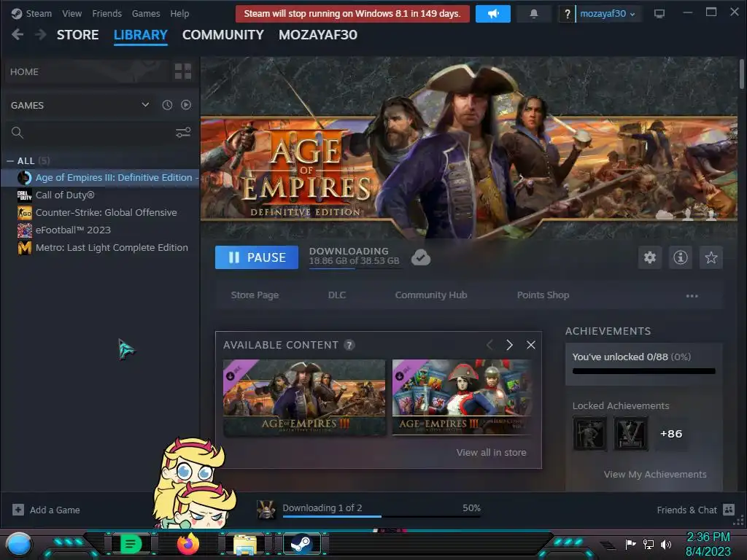Switch library to grid collections view
Viewport: 747px width, 560px height.
point(183,71)
